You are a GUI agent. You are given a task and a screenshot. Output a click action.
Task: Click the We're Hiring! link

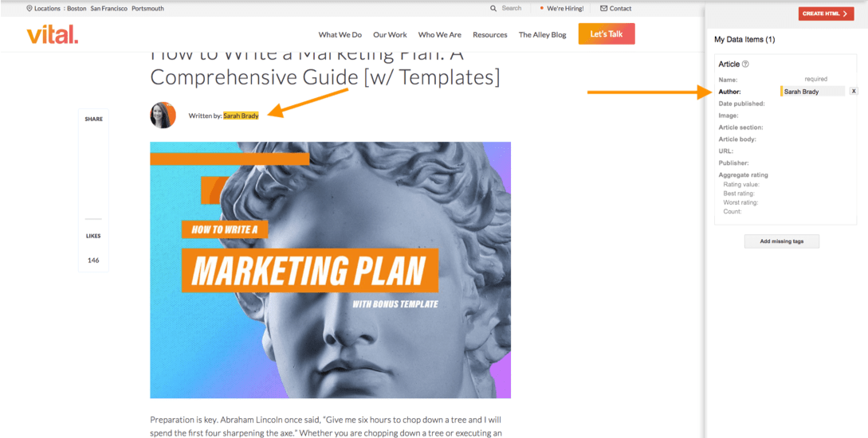565,8
